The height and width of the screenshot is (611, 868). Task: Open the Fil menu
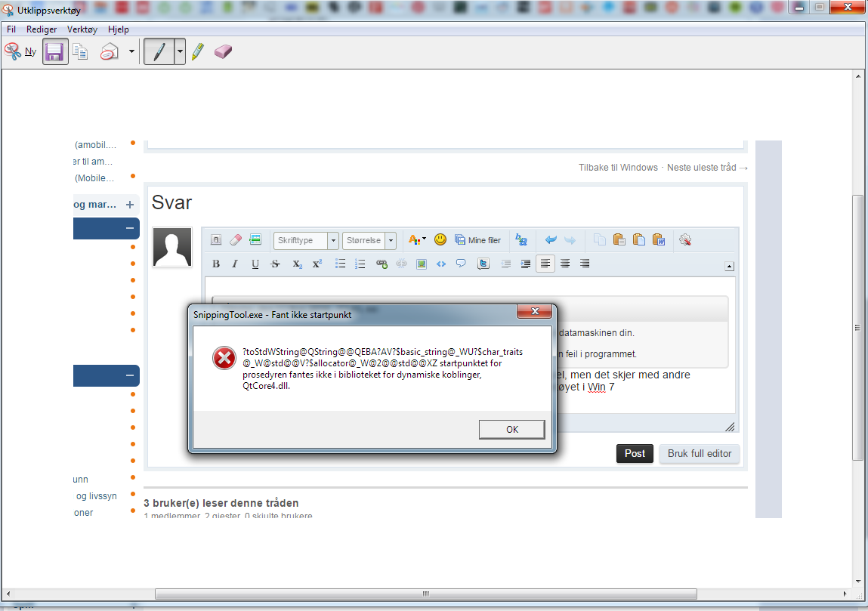tap(11, 29)
